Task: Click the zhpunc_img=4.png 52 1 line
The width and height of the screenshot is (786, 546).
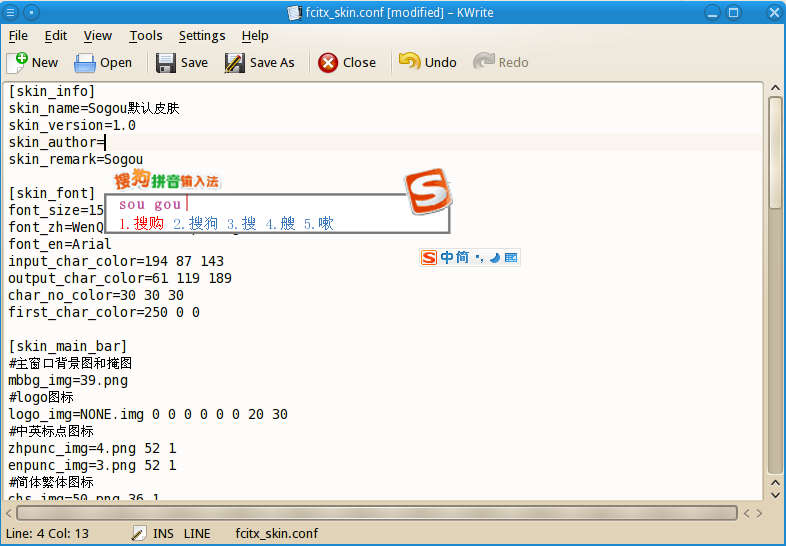Action: coord(92,449)
